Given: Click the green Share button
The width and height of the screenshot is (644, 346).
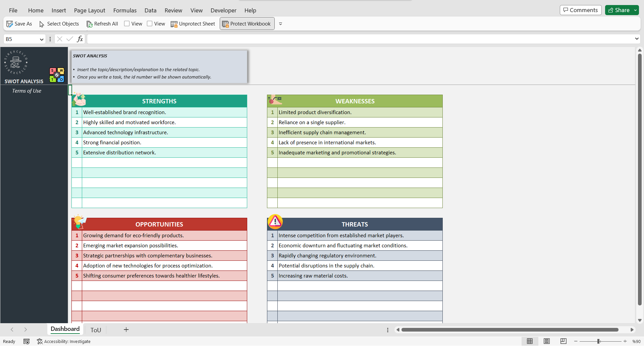Looking at the screenshot, I should (619, 10).
